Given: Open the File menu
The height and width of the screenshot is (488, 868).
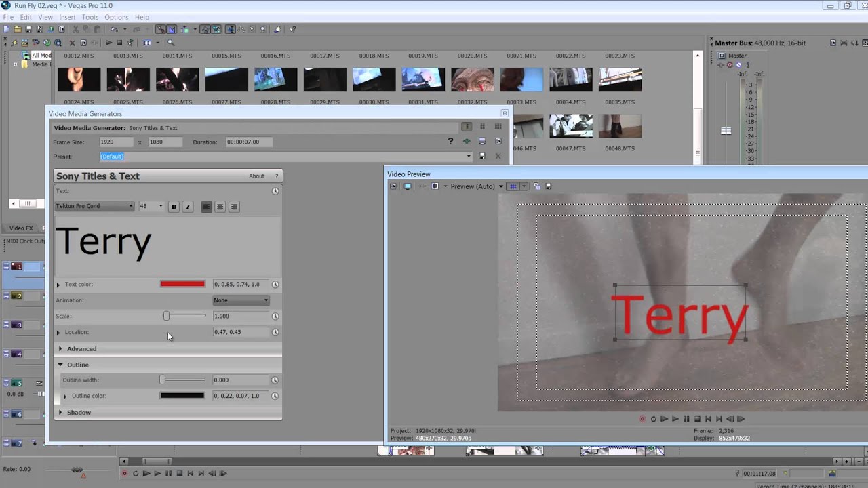Looking at the screenshot, I should click(8, 17).
